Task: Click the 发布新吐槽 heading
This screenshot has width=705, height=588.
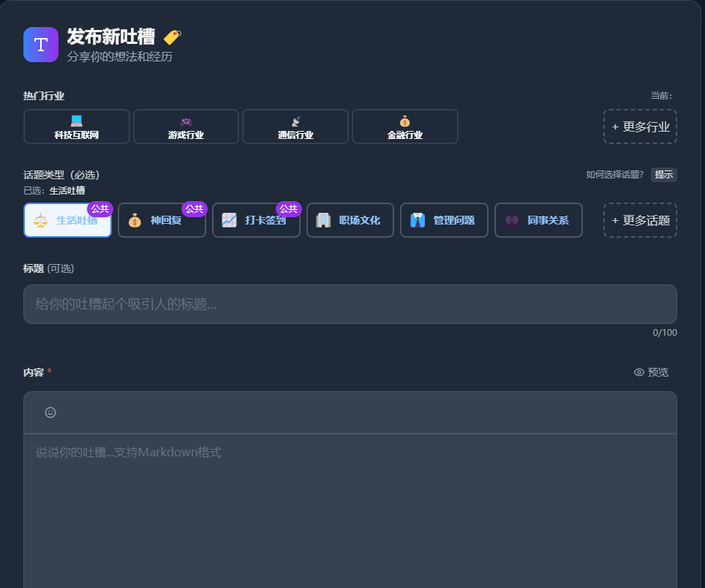Action: [x=111, y=37]
